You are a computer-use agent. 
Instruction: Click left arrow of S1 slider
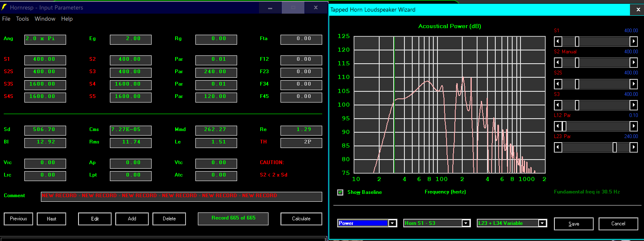(558, 41)
